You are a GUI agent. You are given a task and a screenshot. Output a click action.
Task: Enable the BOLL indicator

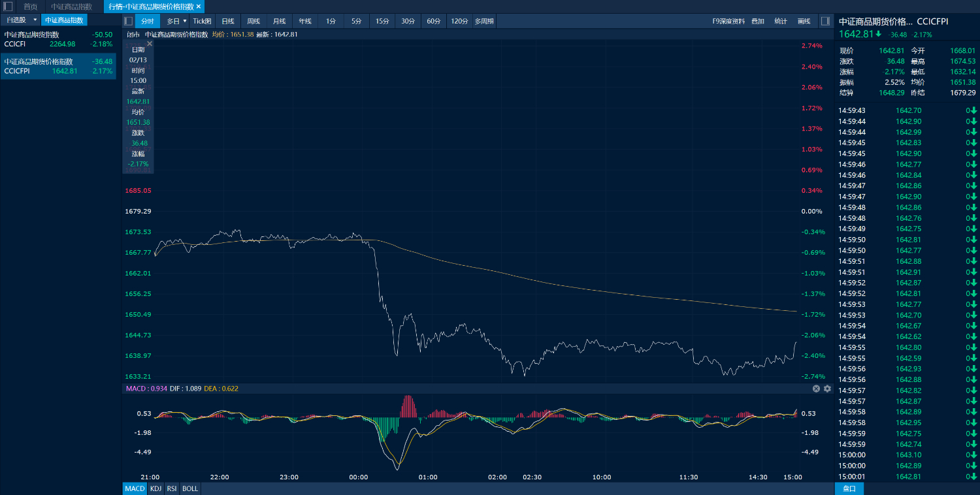click(189, 488)
